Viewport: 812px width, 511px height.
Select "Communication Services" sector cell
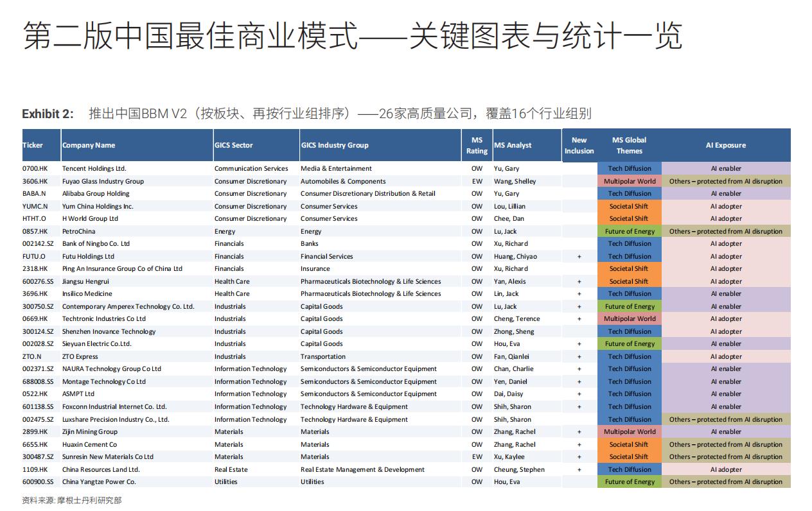click(251, 168)
